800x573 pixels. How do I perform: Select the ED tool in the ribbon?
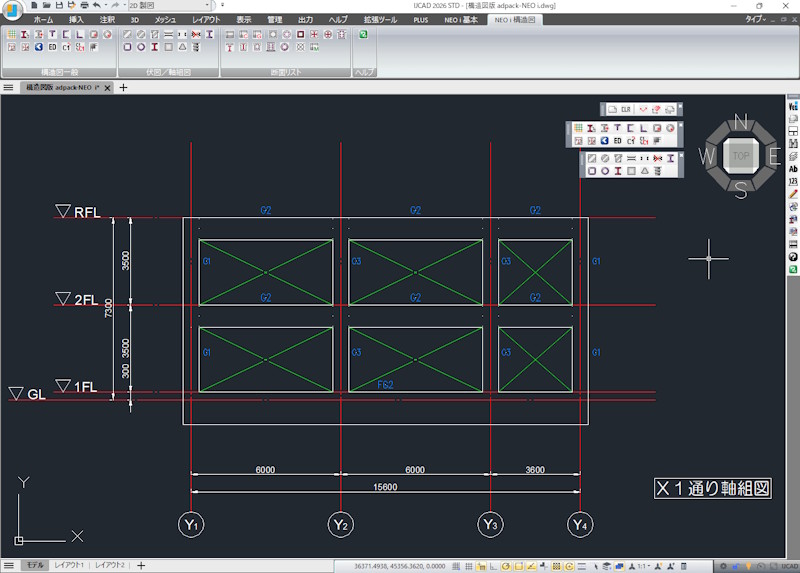tap(53, 47)
